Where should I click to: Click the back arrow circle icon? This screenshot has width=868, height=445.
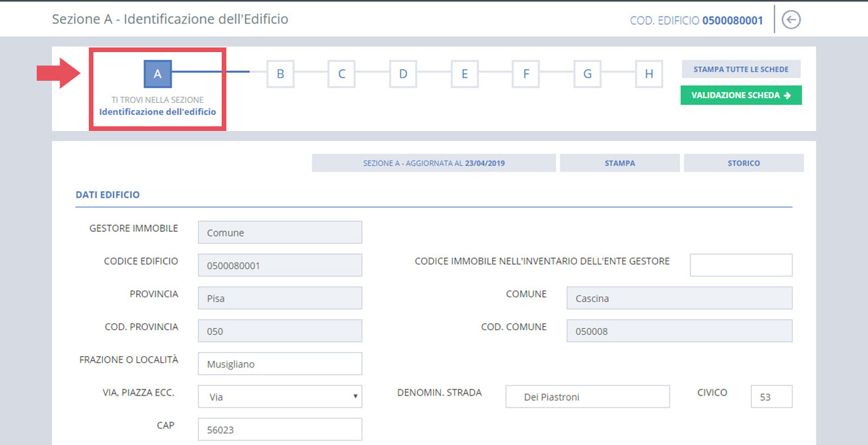click(791, 20)
